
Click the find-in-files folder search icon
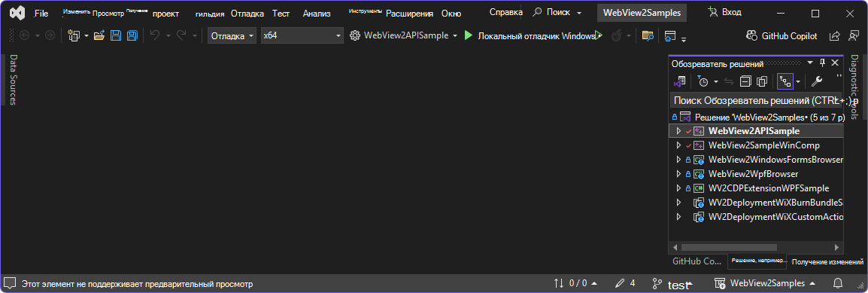click(x=648, y=36)
